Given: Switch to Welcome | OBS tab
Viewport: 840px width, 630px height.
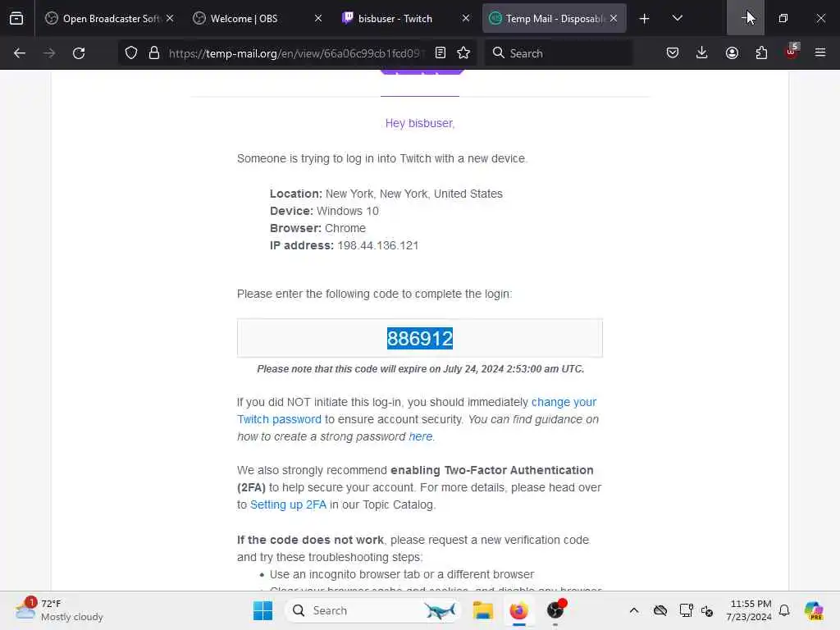Looking at the screenshot, I should [x=256, y=19].
